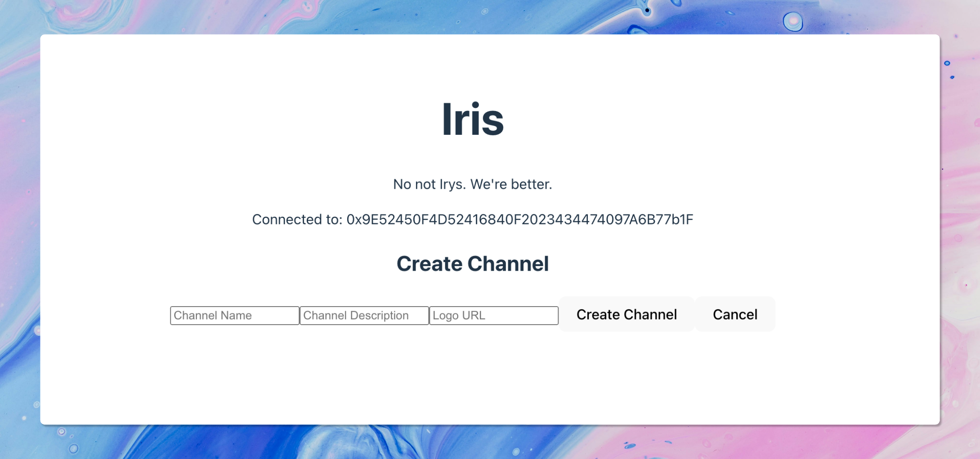The width and height of the screenshot is (980, 459).
Task: Click the 'No not Irys. We're better.' tagline
Action: point(473,184)
